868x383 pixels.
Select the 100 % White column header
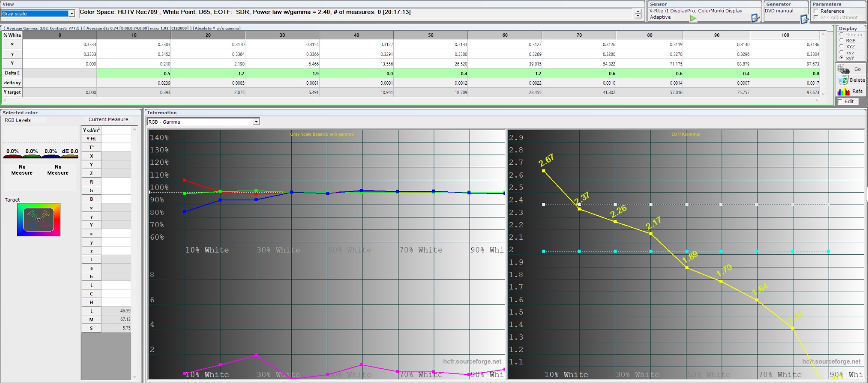[785, 35]
